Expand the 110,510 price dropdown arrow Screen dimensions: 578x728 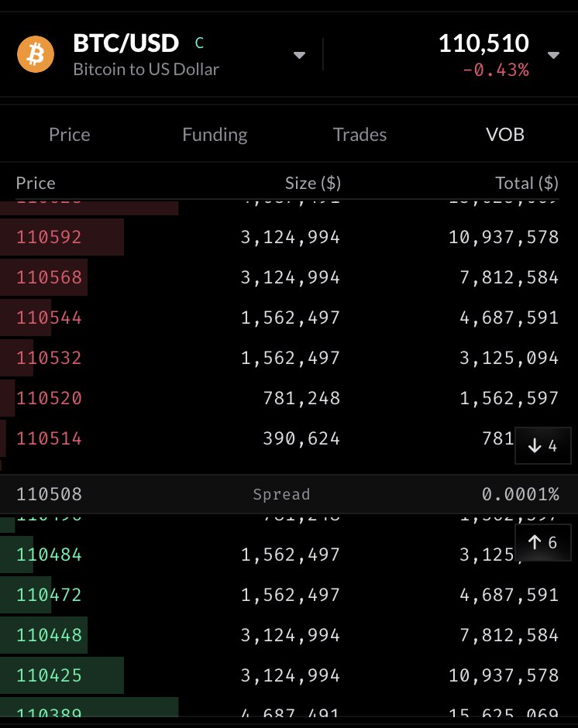tap(553, 55)
